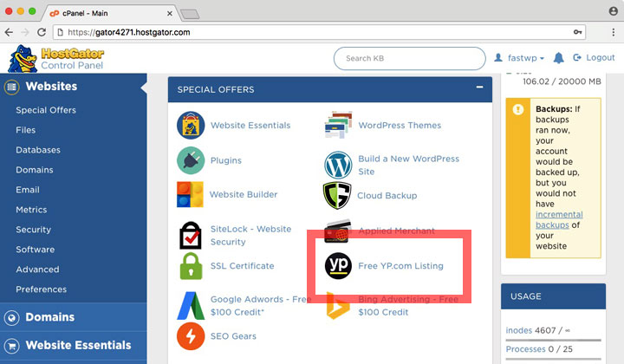Open the SEO Gears lightning icon
The image size is (624, 364).
point(191,336)
